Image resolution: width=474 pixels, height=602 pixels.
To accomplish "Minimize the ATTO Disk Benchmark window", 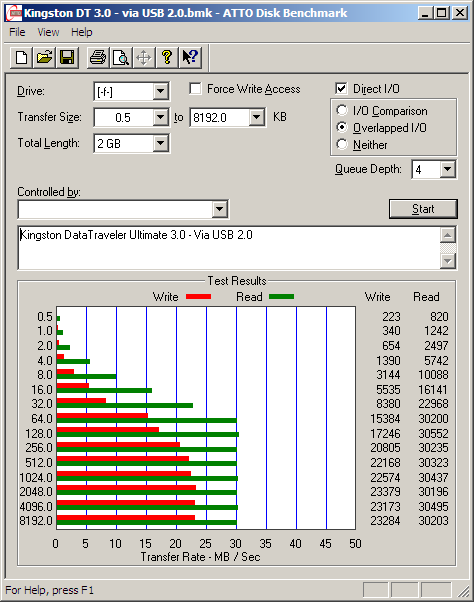I will [x=425, y=13].
